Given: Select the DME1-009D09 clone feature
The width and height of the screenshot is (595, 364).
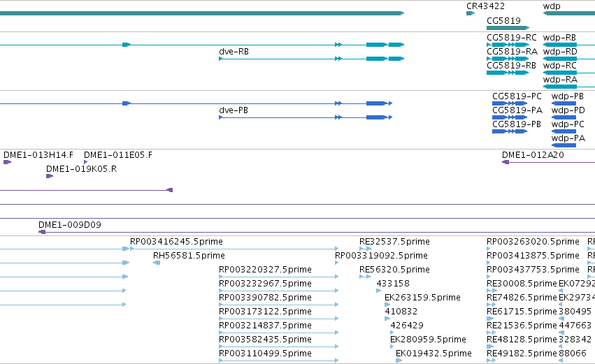Looking at the screenshot, I should click(317, 232).
